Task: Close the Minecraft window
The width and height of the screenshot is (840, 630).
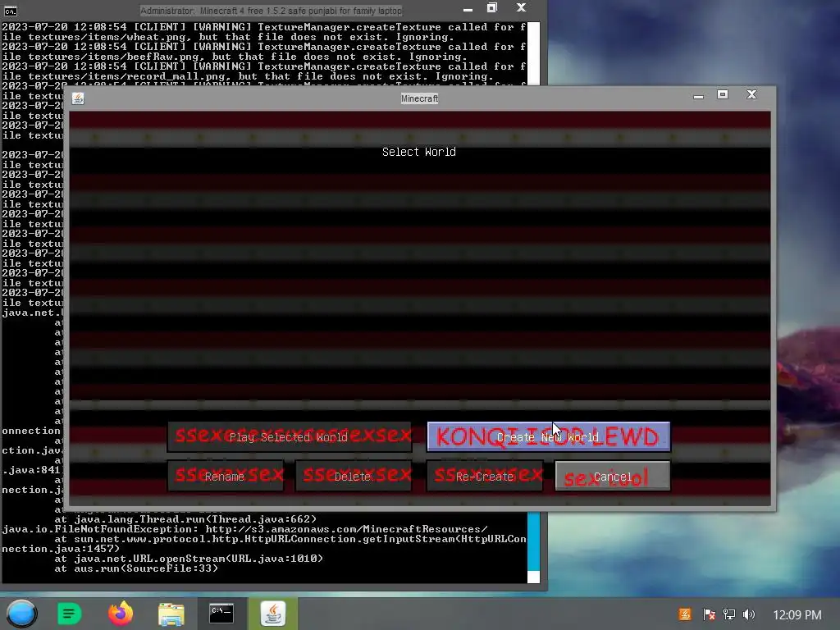Action: tap(751, 95)
